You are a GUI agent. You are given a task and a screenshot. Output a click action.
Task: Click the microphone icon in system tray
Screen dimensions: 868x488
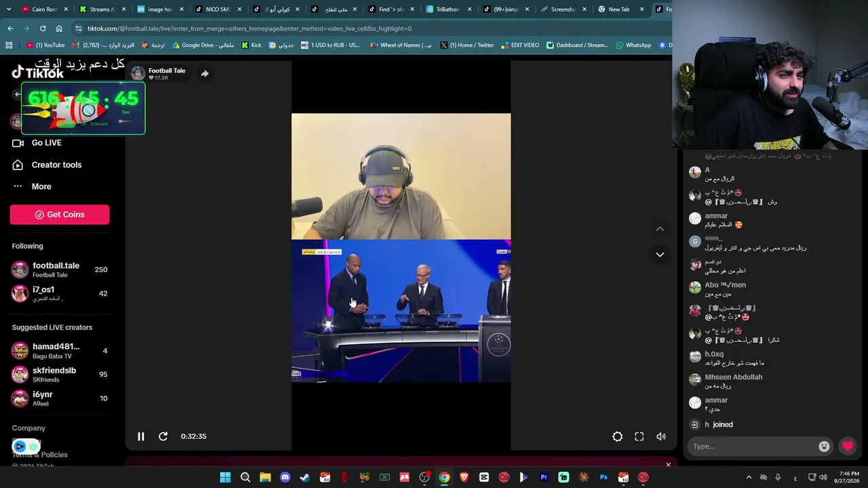778,478
